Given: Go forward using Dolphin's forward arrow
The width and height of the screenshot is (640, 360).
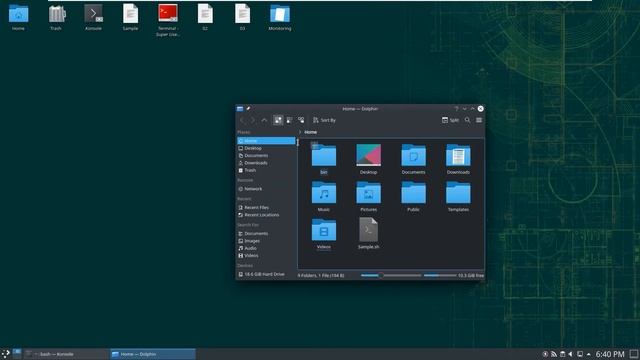Looking at the screenshot, I should coord(253,120).
